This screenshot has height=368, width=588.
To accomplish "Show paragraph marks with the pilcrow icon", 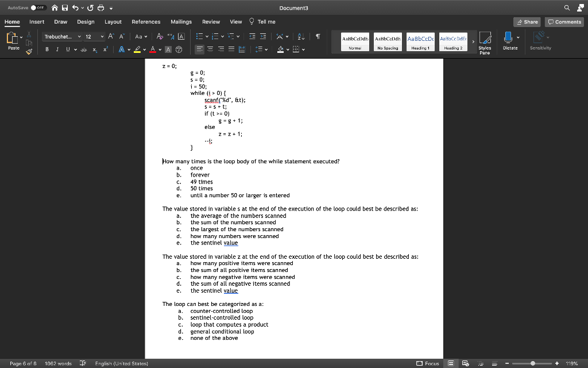I will tap(319, 36).
